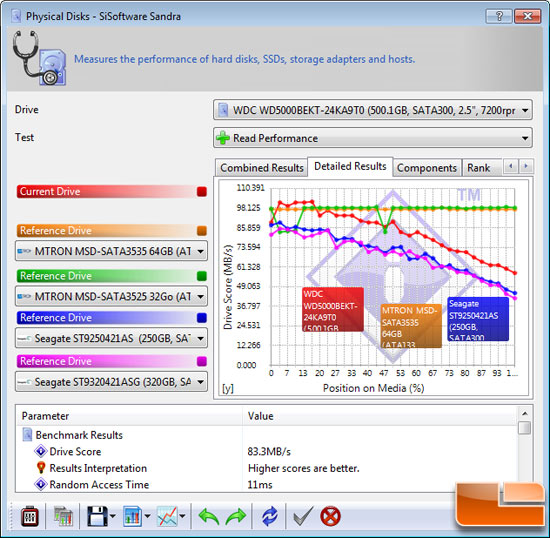This screenshot has width=550, height=538.
Task: Select the Benchmark Results row
Action: point(266,435)
